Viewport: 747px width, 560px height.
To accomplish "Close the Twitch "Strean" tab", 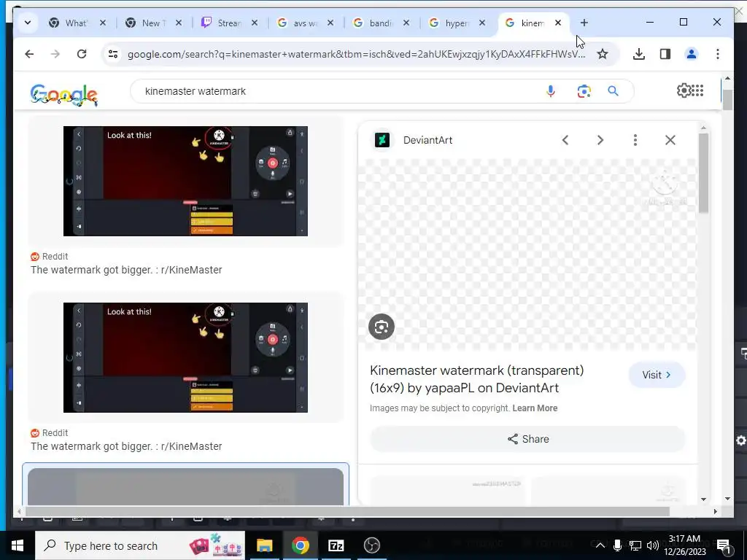I will (x=255, y=23).
